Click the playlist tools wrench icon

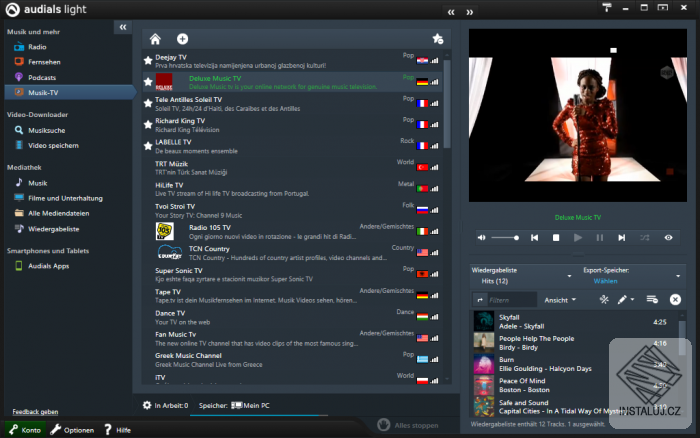point(604,300)
